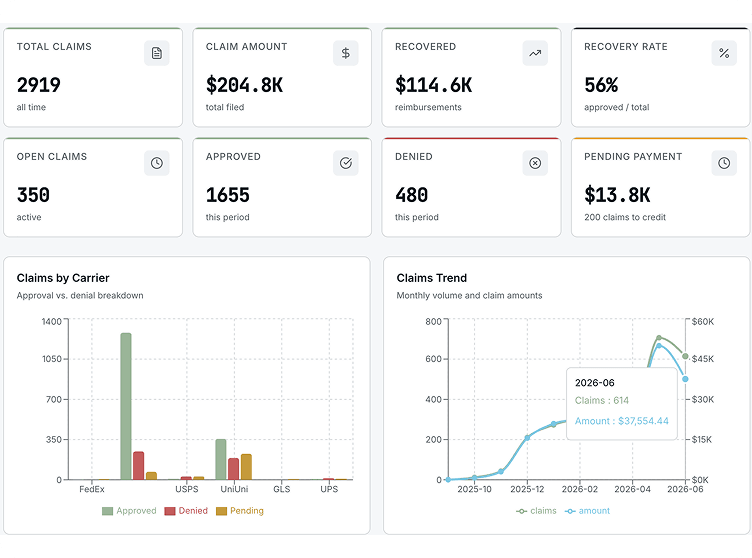
Task: Click the tall green Approved bar in carrier chart
Action: pyautogui.click(x=126, y=406)
